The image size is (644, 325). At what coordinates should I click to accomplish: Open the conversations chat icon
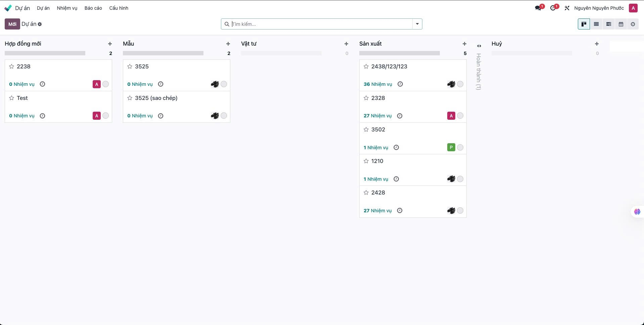[538, 8]
